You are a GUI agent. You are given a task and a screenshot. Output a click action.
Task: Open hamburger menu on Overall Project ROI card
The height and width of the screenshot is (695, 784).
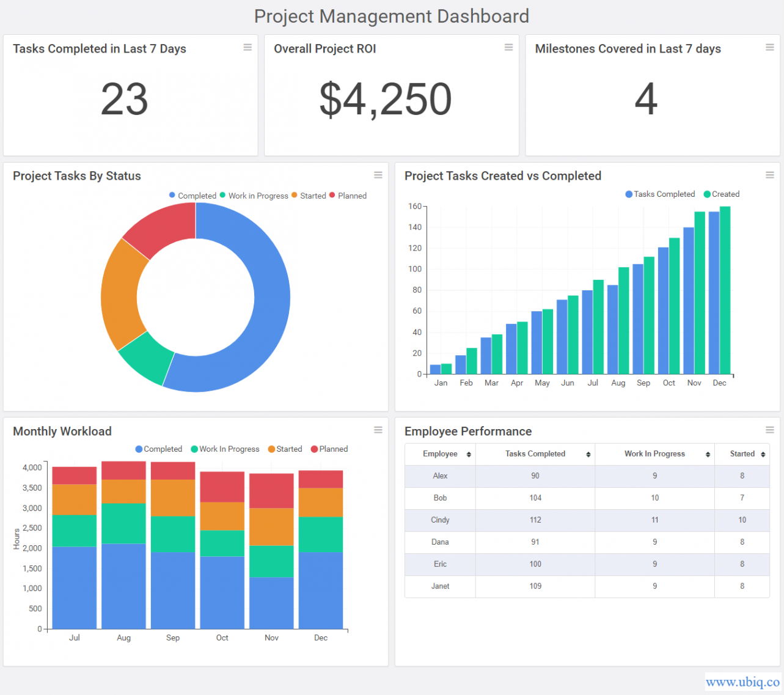508,48
